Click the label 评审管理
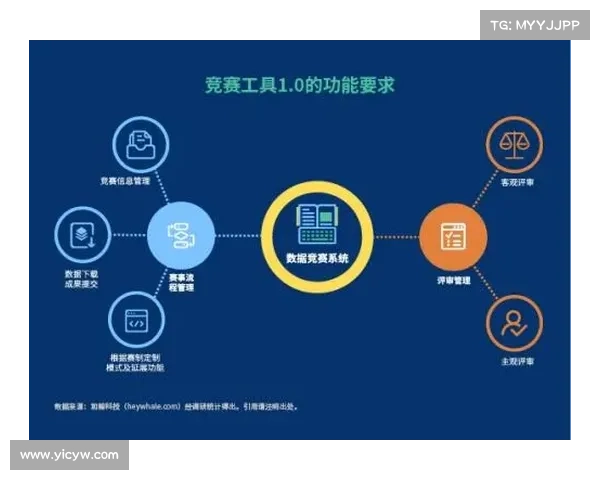Screen dimensions: 600x480 coord(454,281)
